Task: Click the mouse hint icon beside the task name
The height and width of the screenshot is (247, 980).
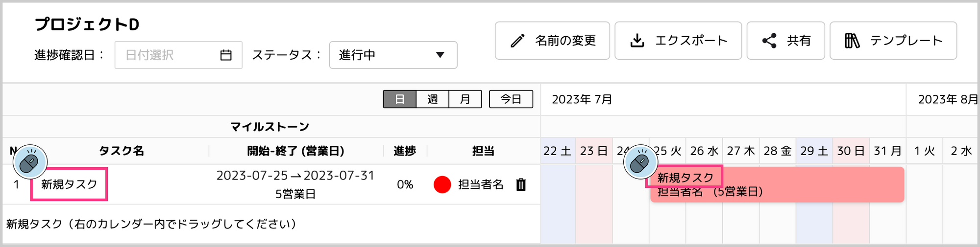Action: click(30, 161)
